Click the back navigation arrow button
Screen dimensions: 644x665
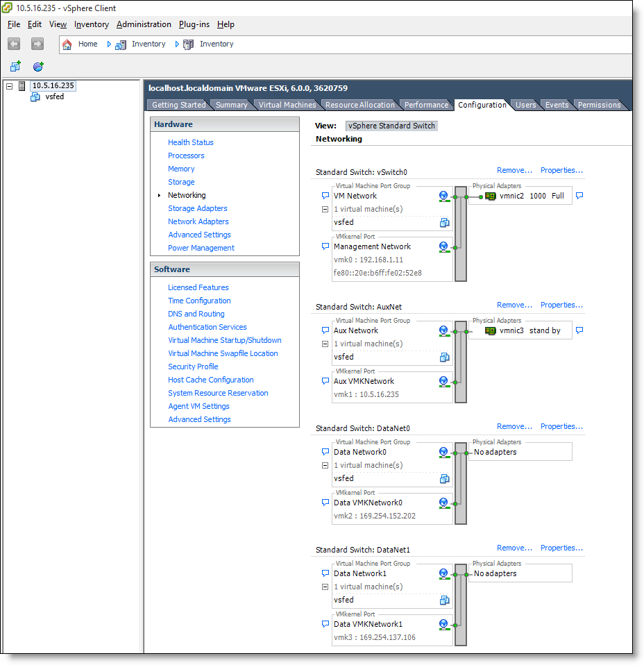pyautogui.click(x=14, y=44)
